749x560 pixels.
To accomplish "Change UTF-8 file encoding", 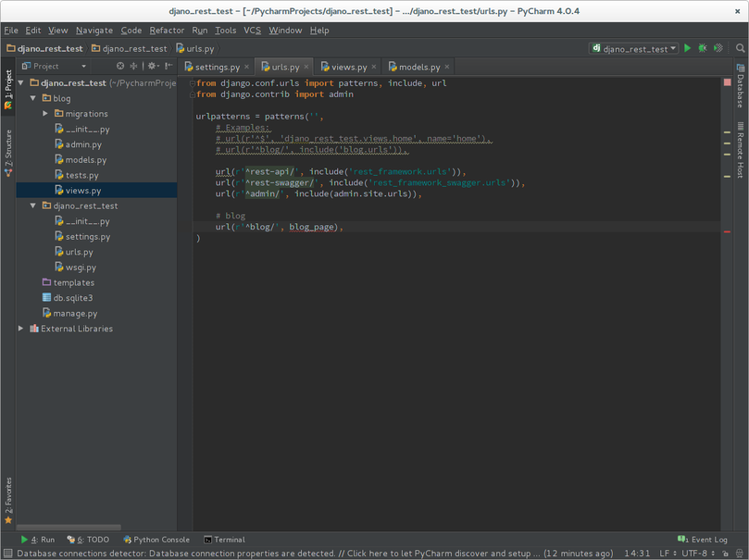I will 698,554.
